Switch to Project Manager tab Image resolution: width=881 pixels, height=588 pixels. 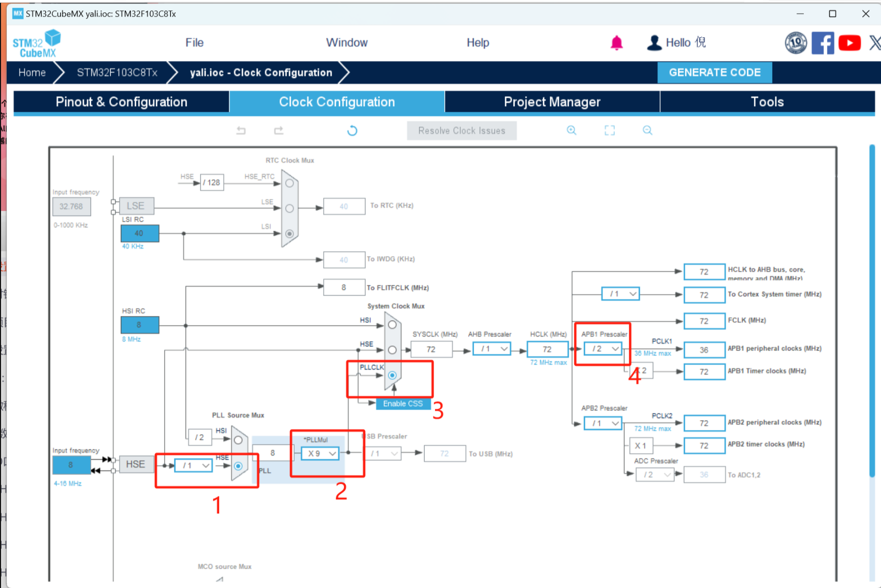(552, 102)
